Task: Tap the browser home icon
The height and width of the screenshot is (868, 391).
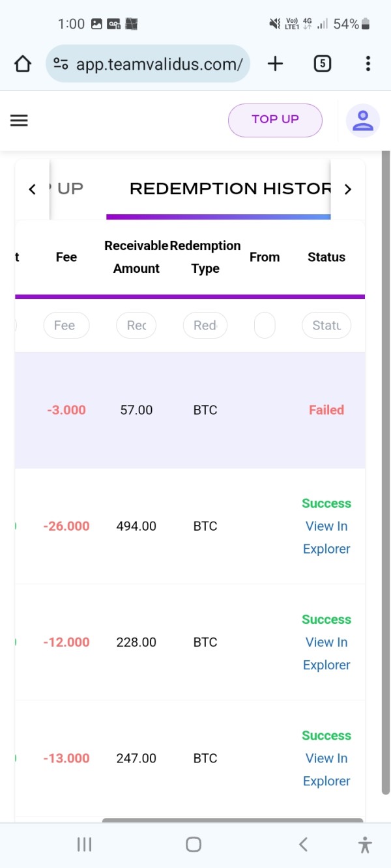Action: coord(23,64)
